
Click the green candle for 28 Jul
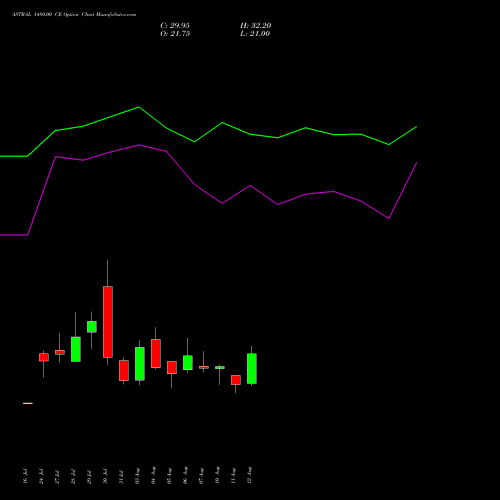click(76, 349)
